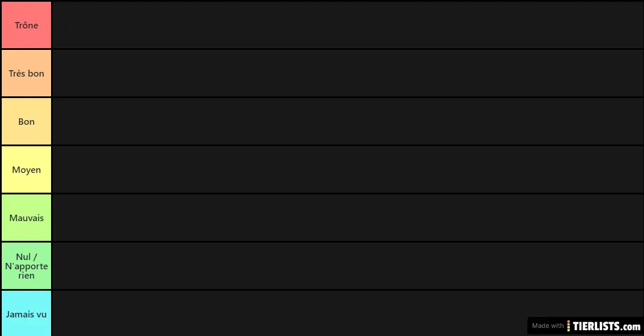Click the green square in the watermark icon
Viewport: 644px width, 336px height.
[569, 330]
